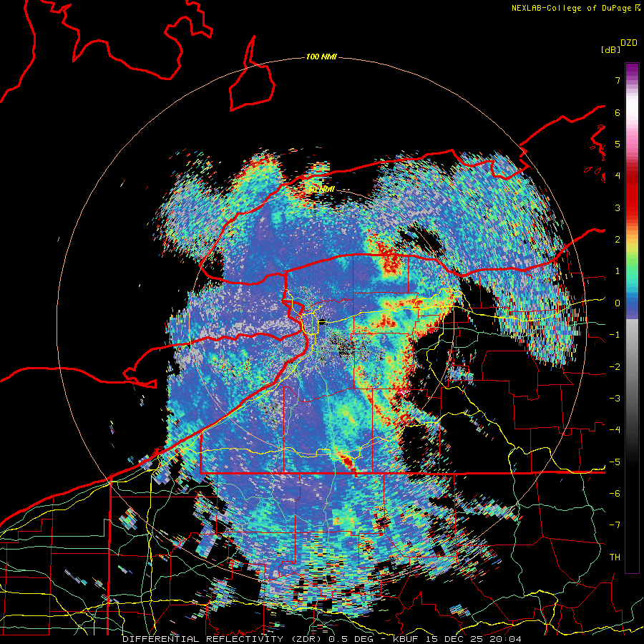
Task: Click the 20:04 timestamp
Action: [507, 639]
